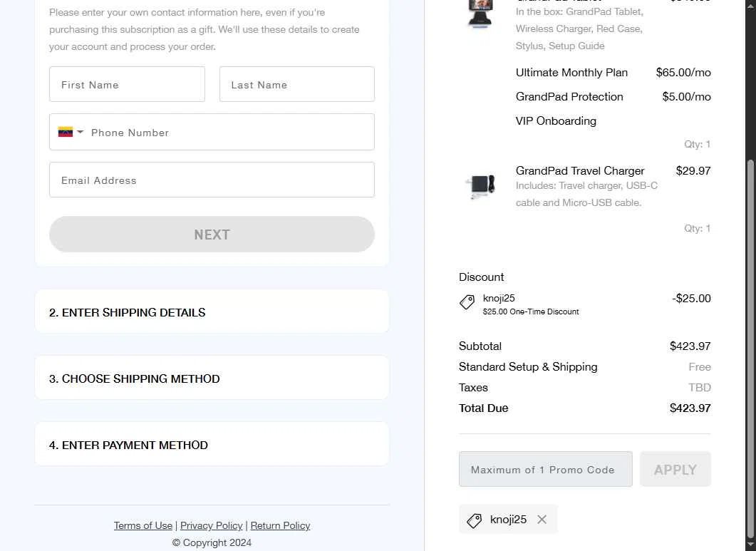
Task: Click the Total Due amount $423.97
Action: 690,408
